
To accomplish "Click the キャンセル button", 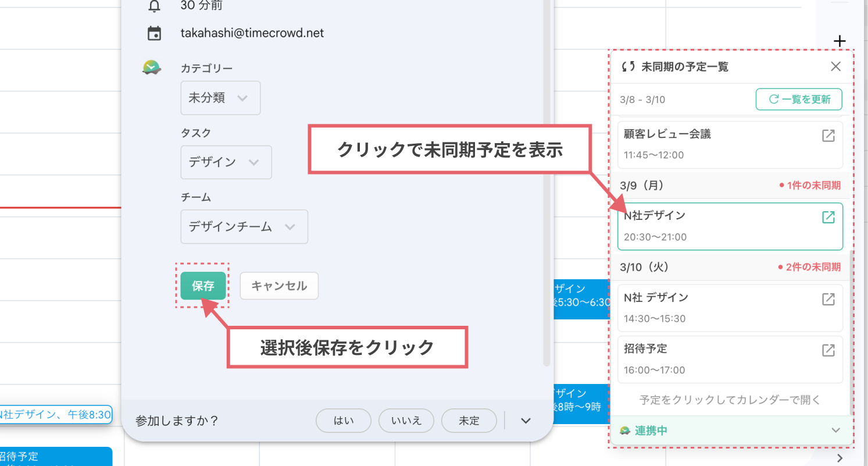I will pyautogui.click(x=279, y=286).
